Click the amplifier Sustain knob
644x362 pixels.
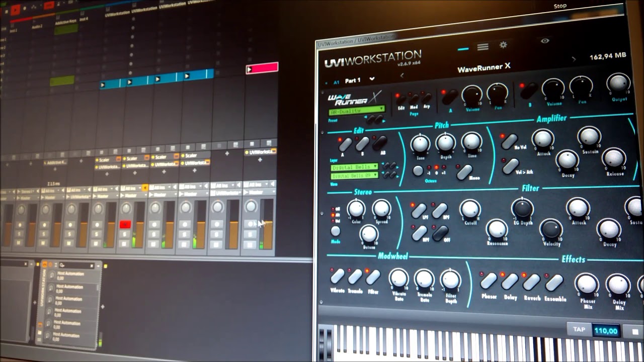589,136
